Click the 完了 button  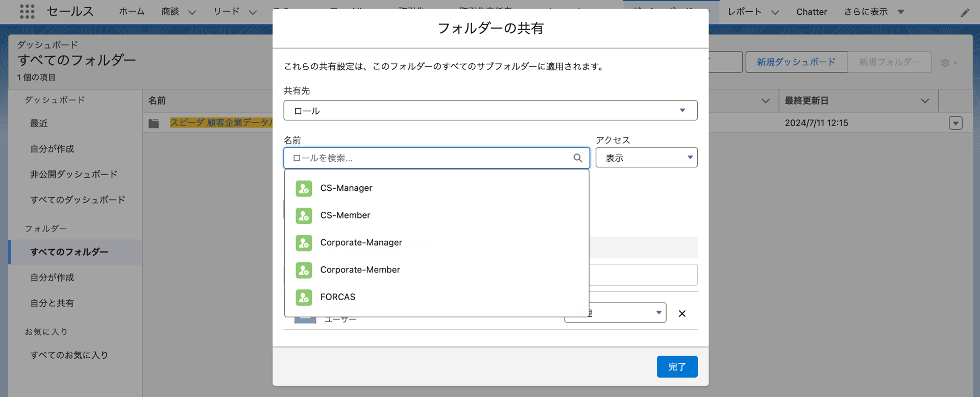coord(677,366)
